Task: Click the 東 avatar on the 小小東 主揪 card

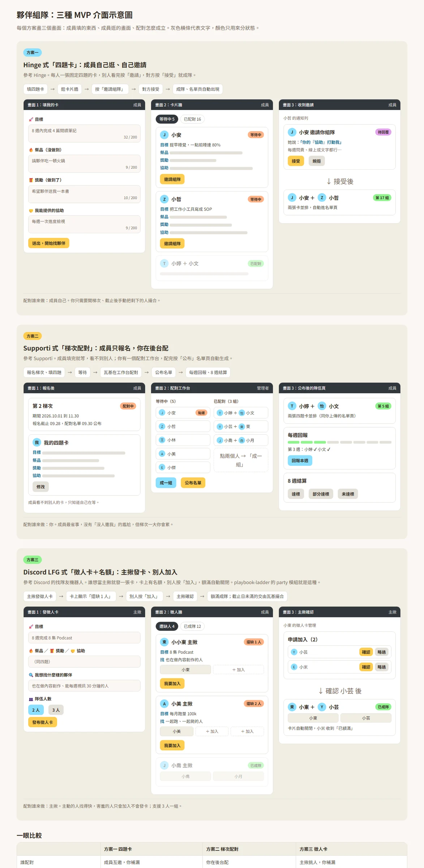Action: pos(164,642)
